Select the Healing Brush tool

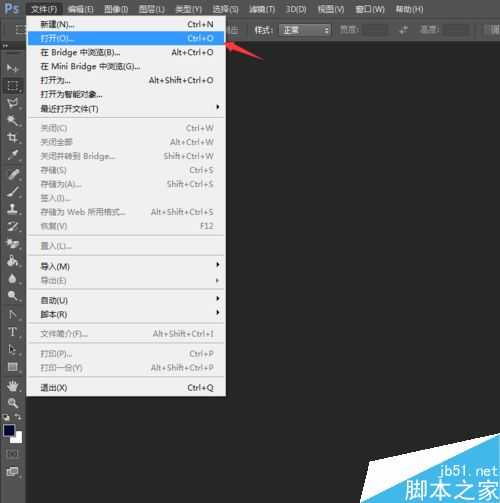12,174
